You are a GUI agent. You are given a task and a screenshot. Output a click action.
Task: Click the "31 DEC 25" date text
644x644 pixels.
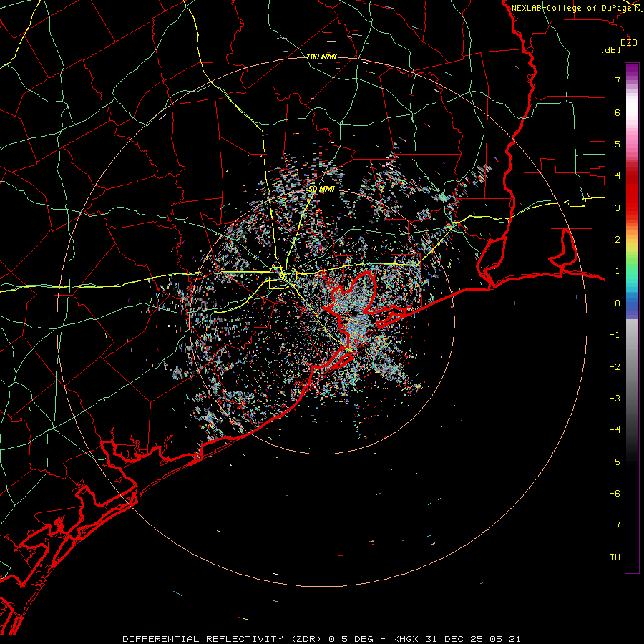pyautogui.click(x=454, y=639)
